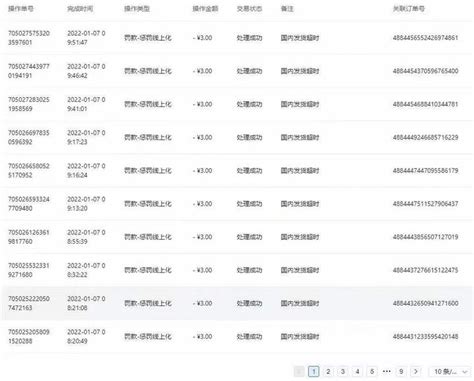Click the 操作单号 column header
The height and width of the screenshot is (381, 474).
pyautogui.click(x=21, y=9)
